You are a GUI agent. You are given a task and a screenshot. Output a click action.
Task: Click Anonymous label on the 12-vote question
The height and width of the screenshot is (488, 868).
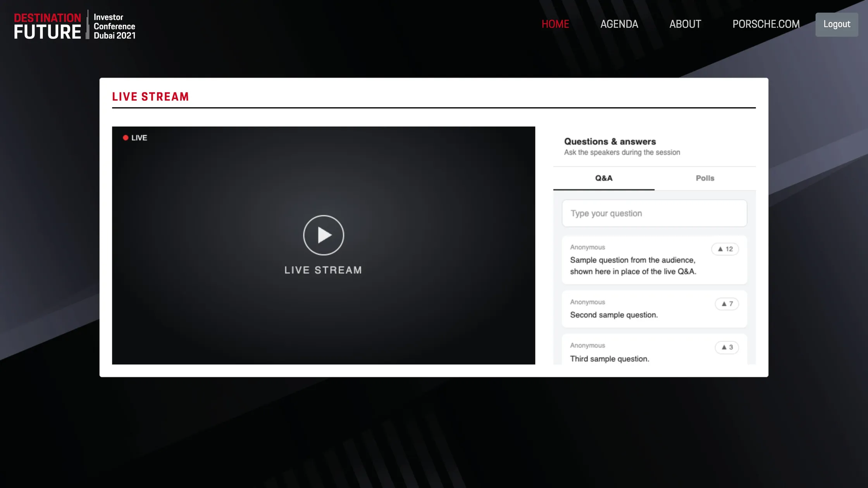[x=587, y=247]
